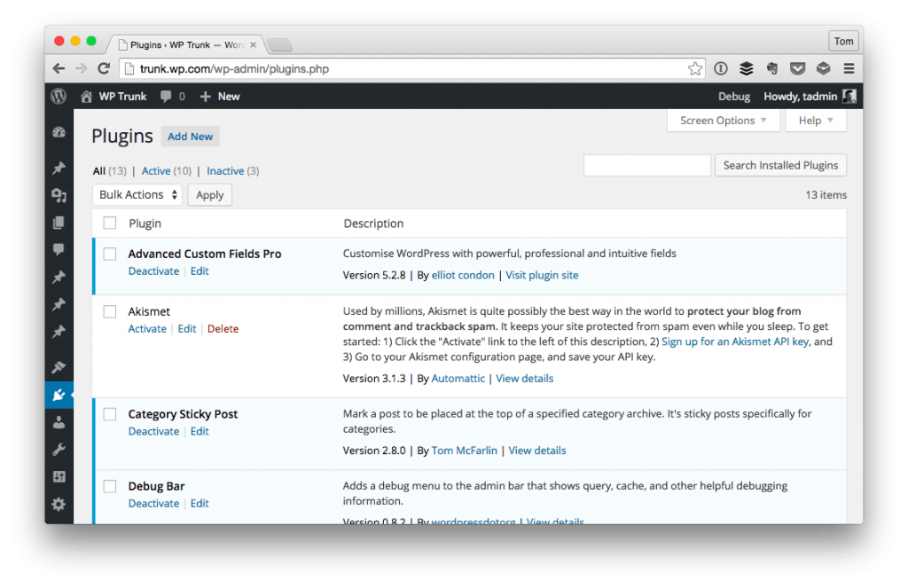The width and height of the screenshot is (908, 588).
Task: Open the Dashboard icon in the sidebar
Action: click(x=59, y=132)
